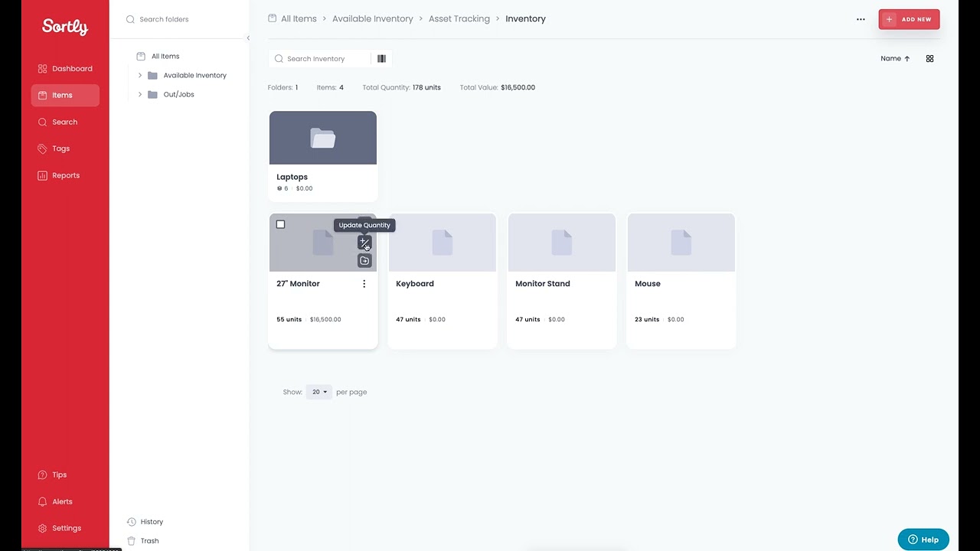Select Items in the sidebar

point(65,95)
